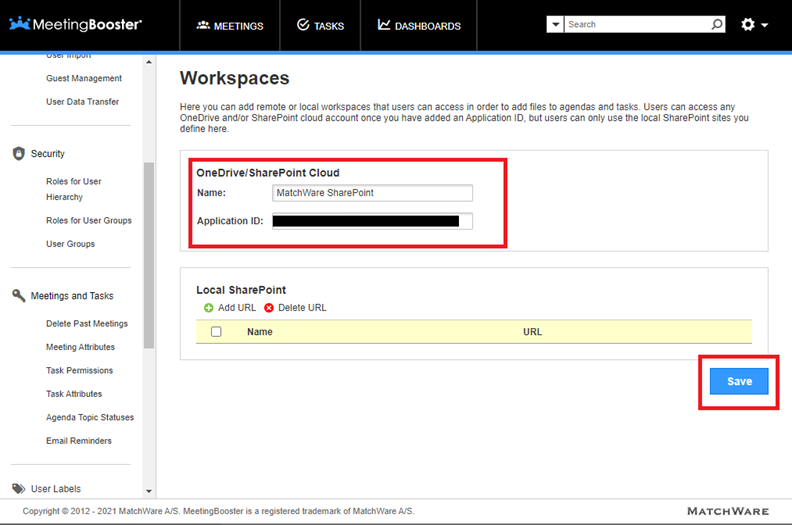
Task: Select the Security section heading
Action: coord(47,154)
